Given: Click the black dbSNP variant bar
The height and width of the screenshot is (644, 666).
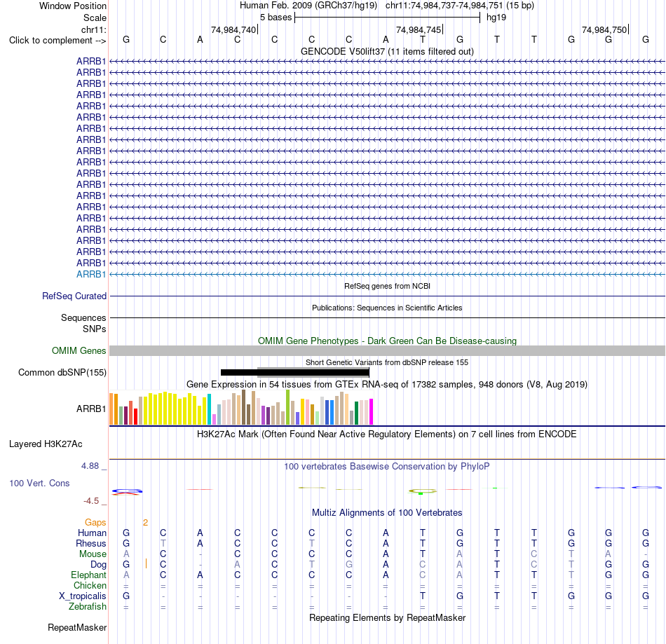Looking at the screenshot, I should tap(294, 373).
